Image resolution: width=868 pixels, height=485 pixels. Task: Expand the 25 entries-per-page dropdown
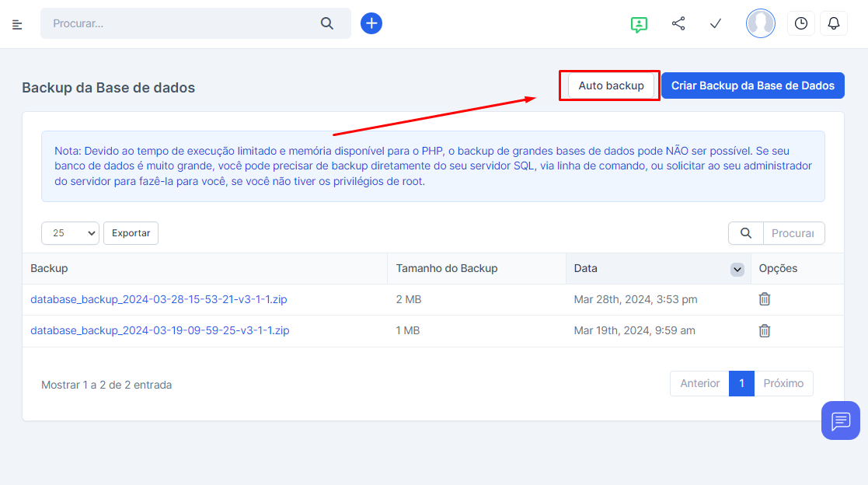click(x=70, y=233)
